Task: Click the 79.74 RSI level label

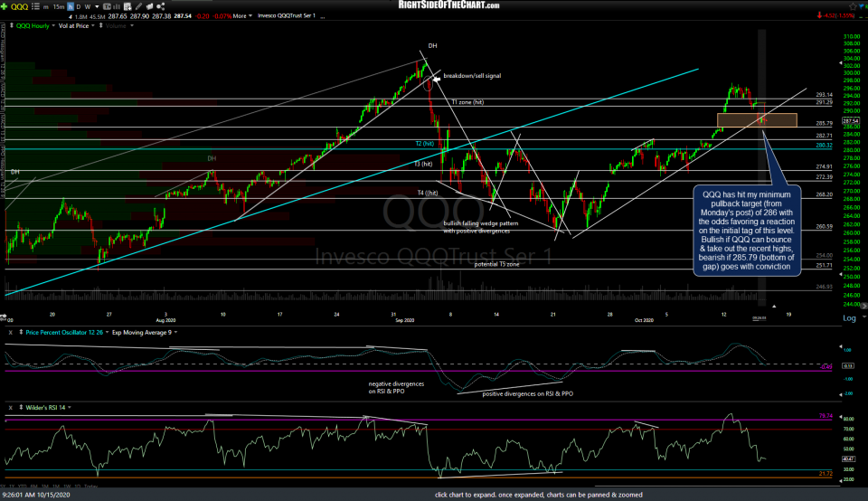Action: coord(826,416)
